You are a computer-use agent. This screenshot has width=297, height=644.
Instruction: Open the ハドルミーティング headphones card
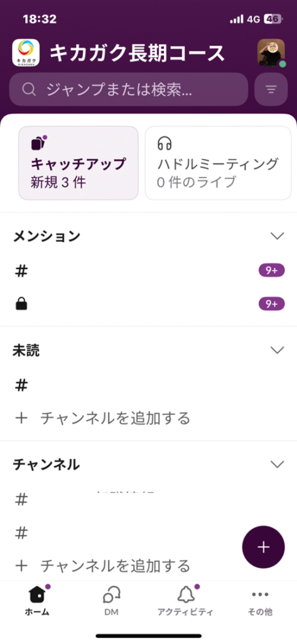219,163
